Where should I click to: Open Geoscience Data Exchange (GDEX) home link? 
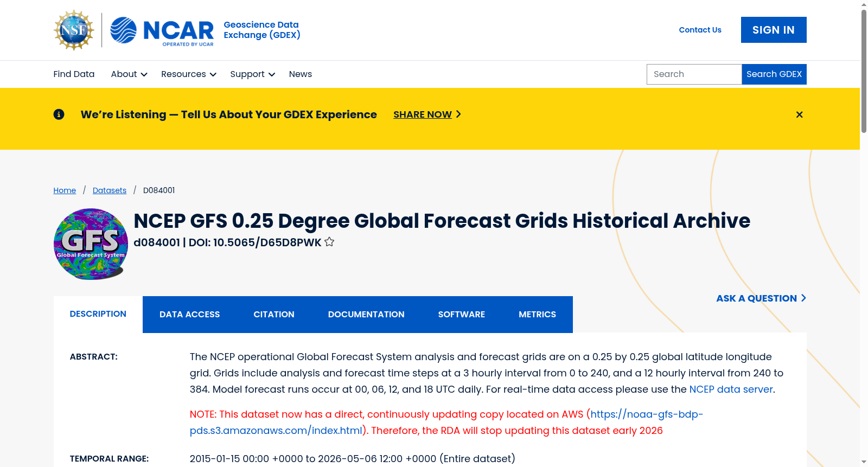click(262, 30)
